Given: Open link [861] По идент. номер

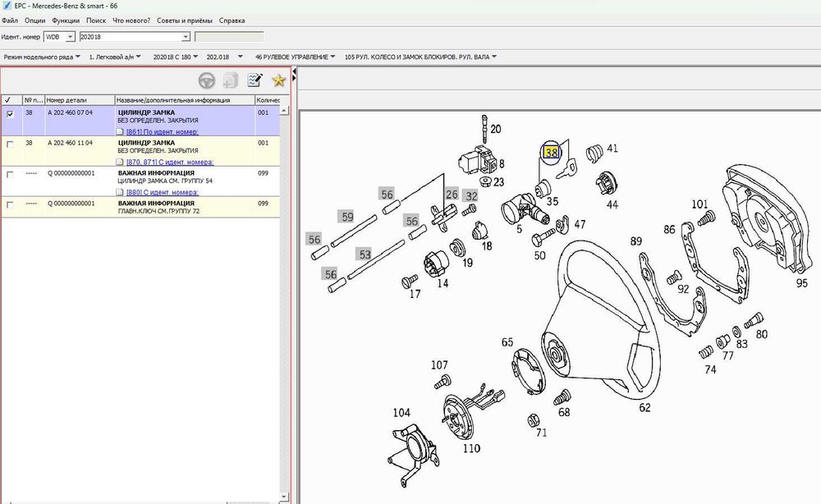Looking at the screenshot, I should click(x=163, y=132).
